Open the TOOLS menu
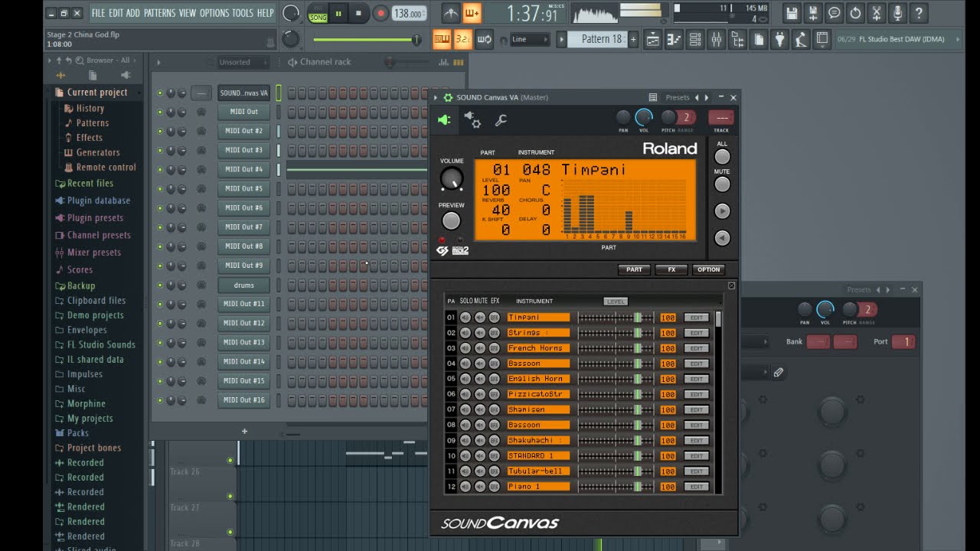This screenshot has width=980, height=551. pos(243,13)
